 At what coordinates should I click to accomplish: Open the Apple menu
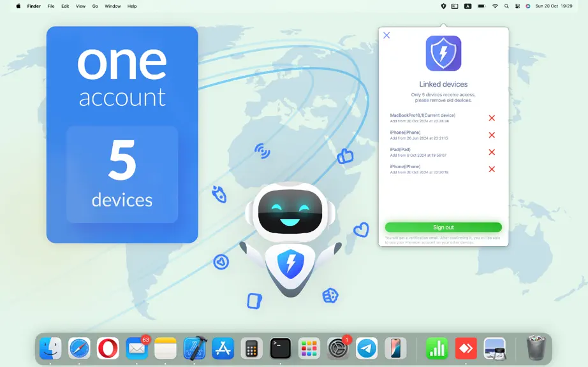[x=18, y=6]
